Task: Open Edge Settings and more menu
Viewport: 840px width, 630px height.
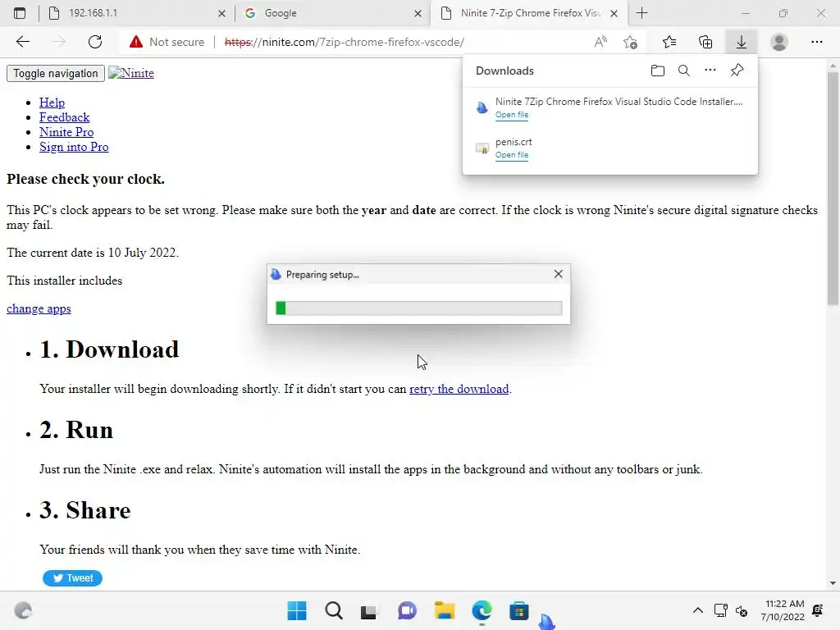Action: point(816,42)
